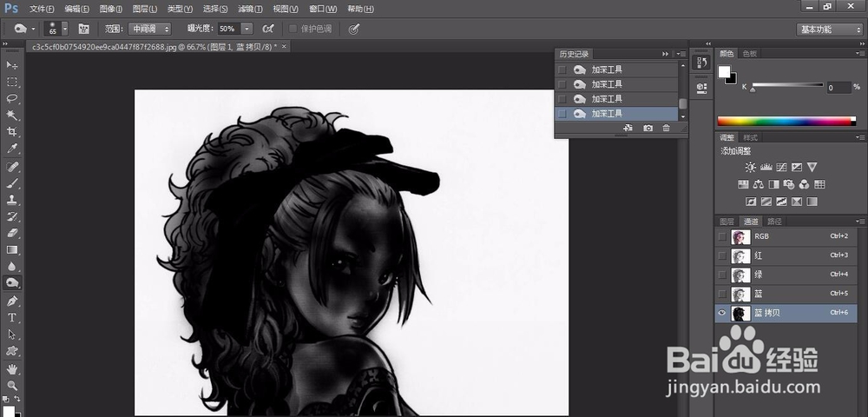Select the Move tool

[11, 65]
